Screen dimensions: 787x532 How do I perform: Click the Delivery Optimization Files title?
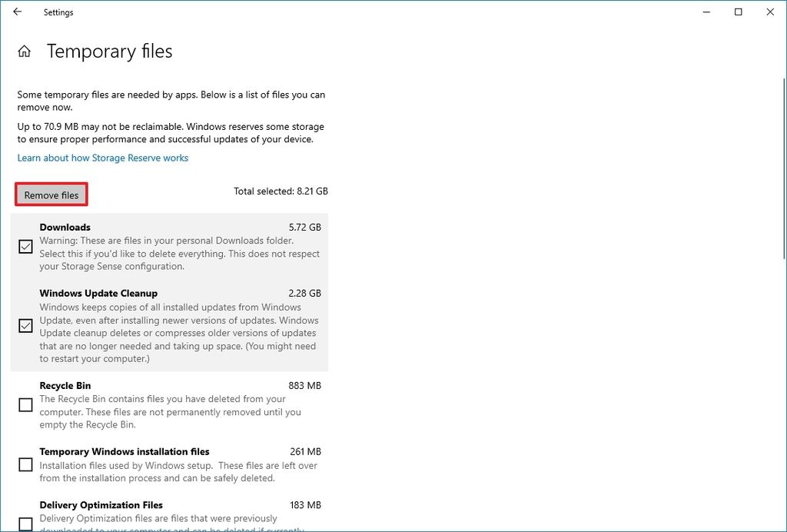point(101,505)
